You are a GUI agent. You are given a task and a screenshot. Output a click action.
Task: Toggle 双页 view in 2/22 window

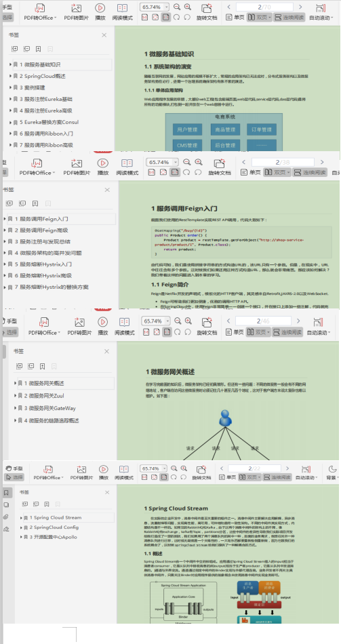pyautogui.click(x=249, y=477)
